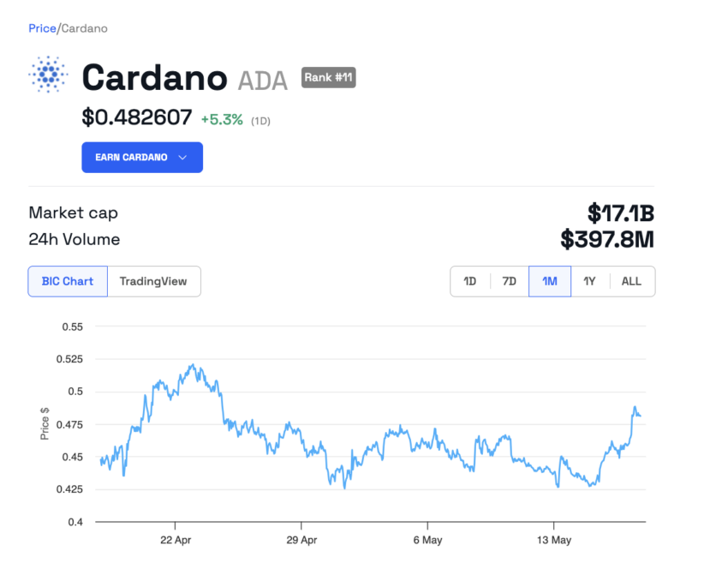Select the 1Y timeframe
728x569 pixels.
589,281
